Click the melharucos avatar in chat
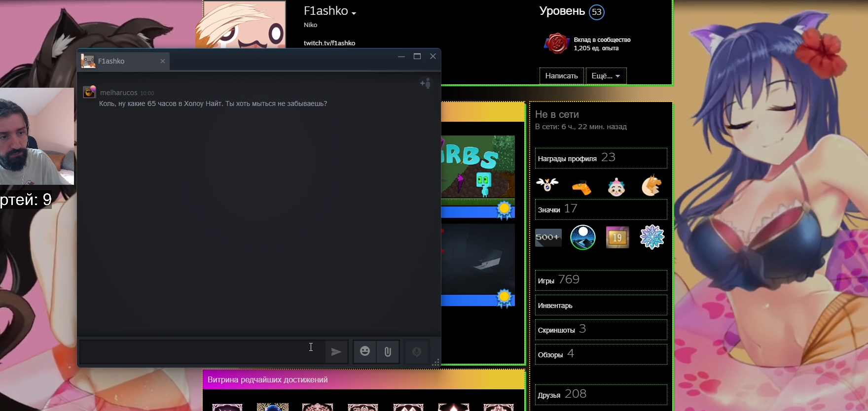Viewport: 868px width, 411px height. [89, 92]
